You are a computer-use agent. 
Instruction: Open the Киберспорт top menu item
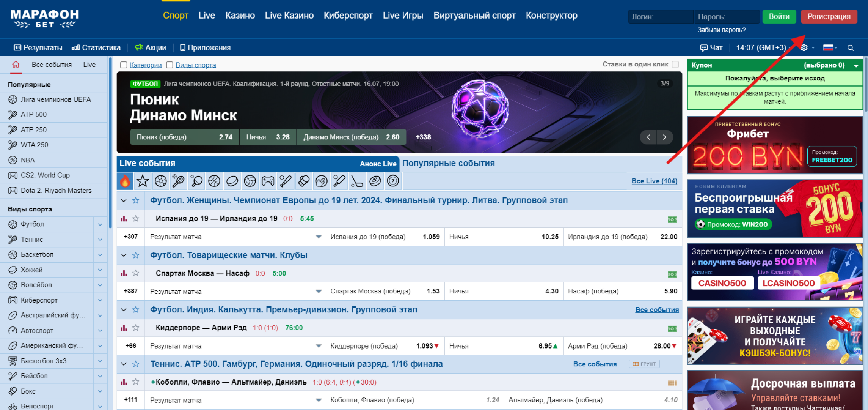click(348, 16)
